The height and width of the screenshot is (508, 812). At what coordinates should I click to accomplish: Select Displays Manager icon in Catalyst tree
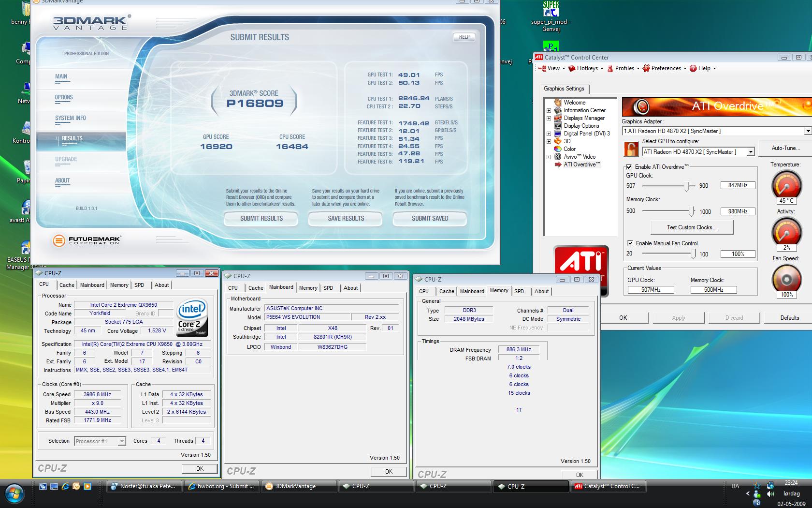pos(558,118)
